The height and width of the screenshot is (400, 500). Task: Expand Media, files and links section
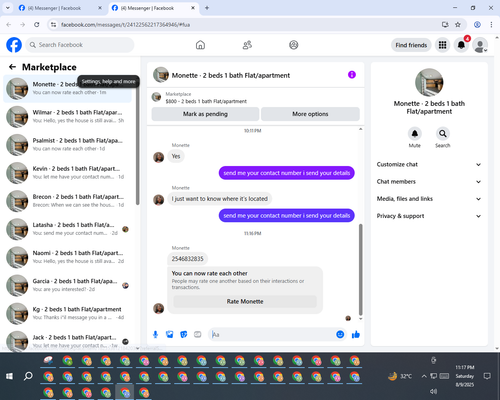click(429, 199)
